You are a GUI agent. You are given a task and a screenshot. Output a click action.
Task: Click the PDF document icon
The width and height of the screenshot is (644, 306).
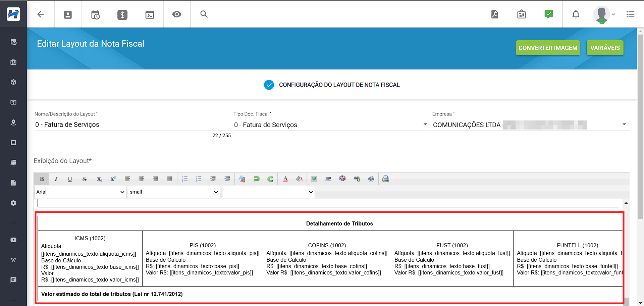(495, 14)
